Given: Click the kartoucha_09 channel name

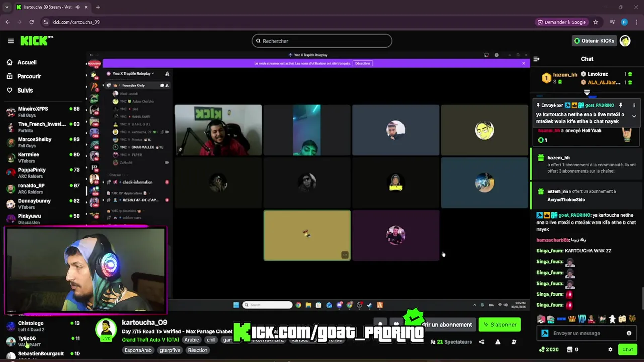Looking at the screenshot, I should point(144,322).
